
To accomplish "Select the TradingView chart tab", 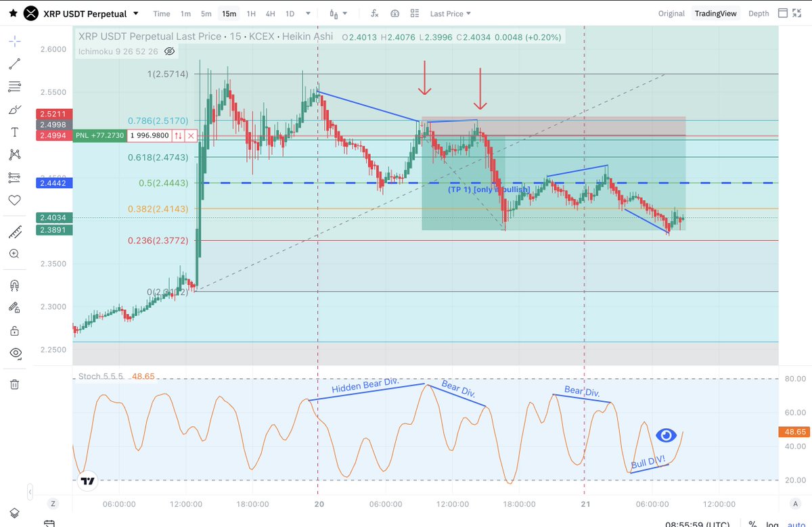I will (715, 14).
